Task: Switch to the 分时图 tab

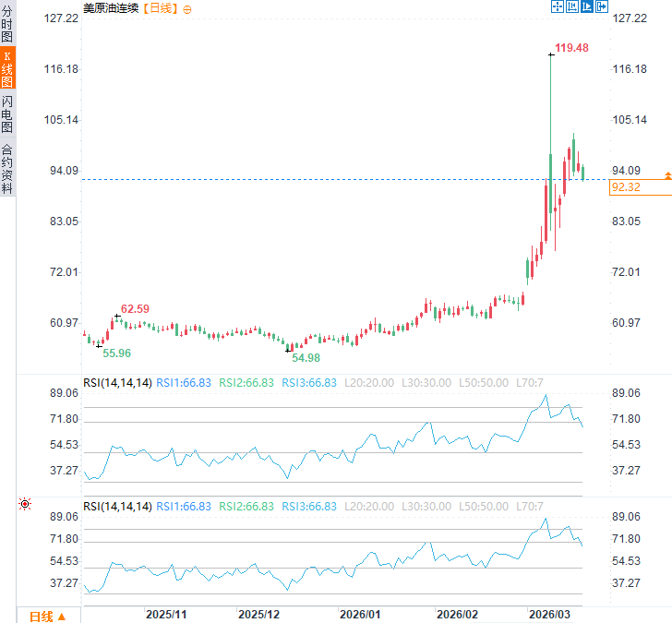Action: pos(7,23)
